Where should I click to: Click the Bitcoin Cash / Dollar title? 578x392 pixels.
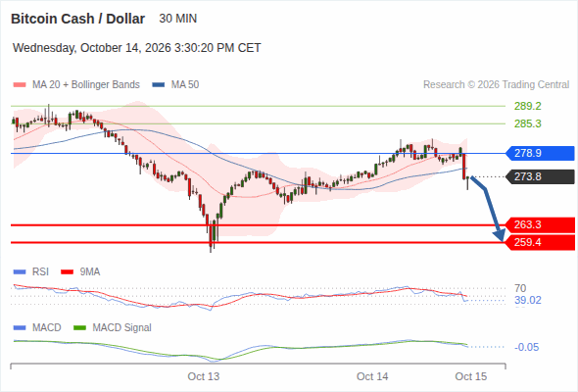coord(77,19)
